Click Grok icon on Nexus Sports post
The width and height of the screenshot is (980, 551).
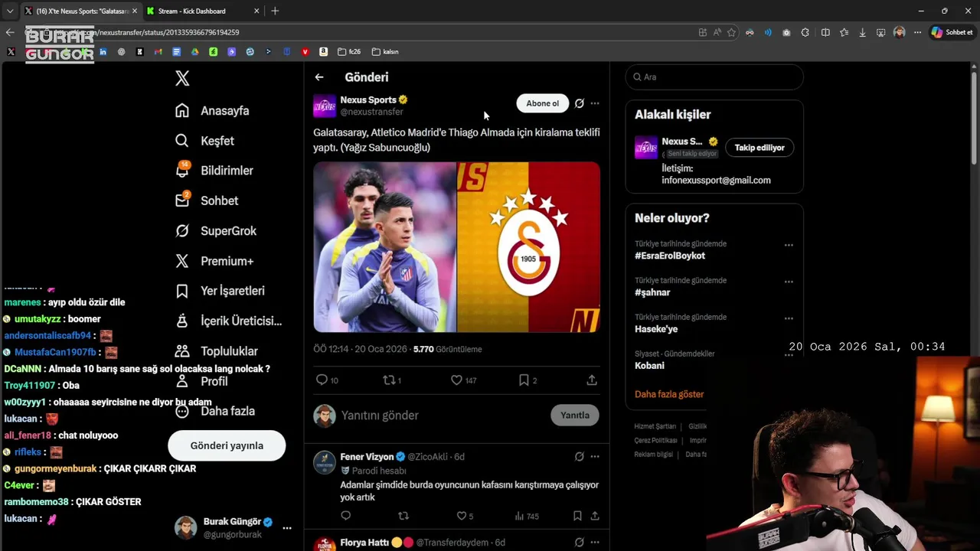pyautogui.click(x=580, y=103)
